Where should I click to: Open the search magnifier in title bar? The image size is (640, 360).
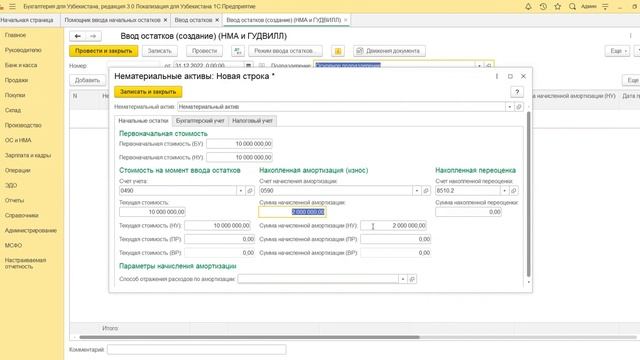pos(572,7)
